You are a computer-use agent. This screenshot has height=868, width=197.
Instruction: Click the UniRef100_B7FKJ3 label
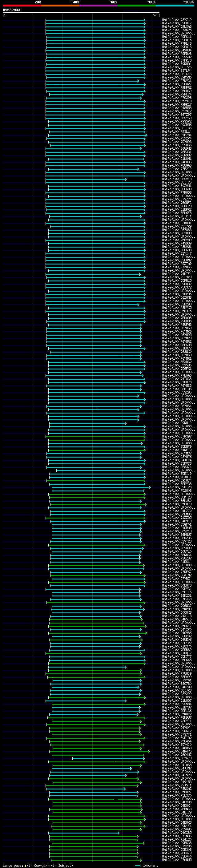(177, 60)
